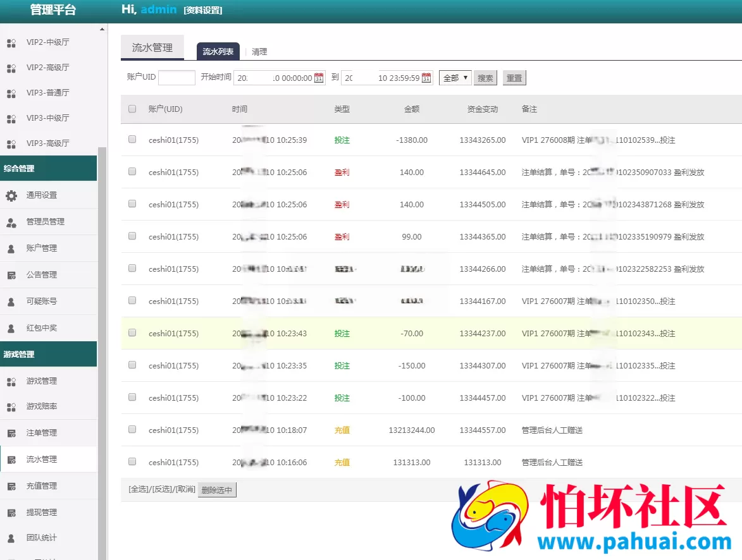Click the sidebar vertical scrollbar
This screenshot has height=560, width=742.
(102, 353)
